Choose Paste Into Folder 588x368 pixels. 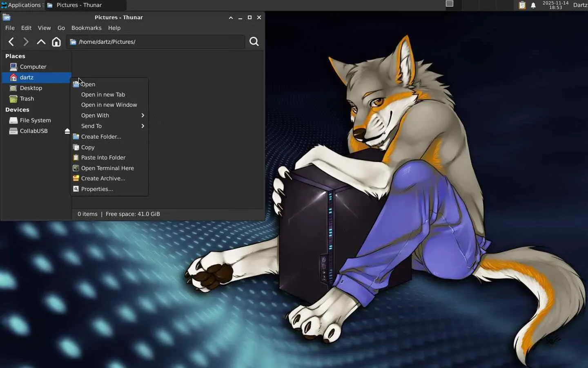[109, 157]
